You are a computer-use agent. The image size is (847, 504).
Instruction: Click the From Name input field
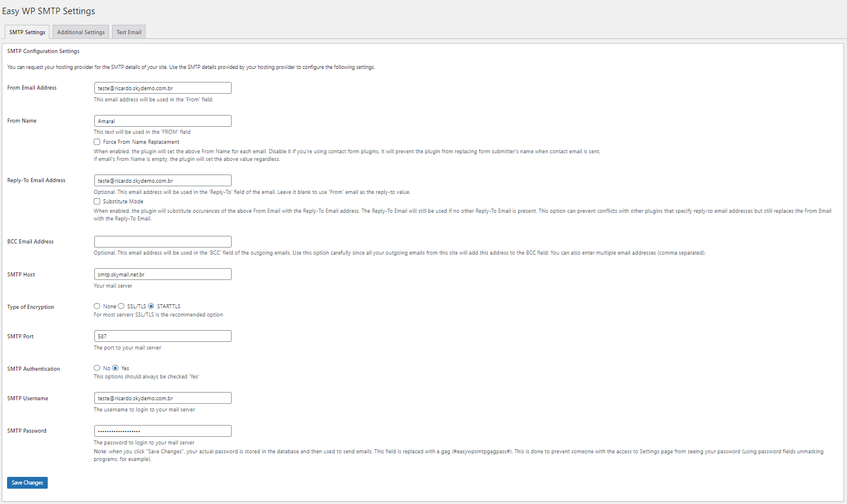coord(163,121)
